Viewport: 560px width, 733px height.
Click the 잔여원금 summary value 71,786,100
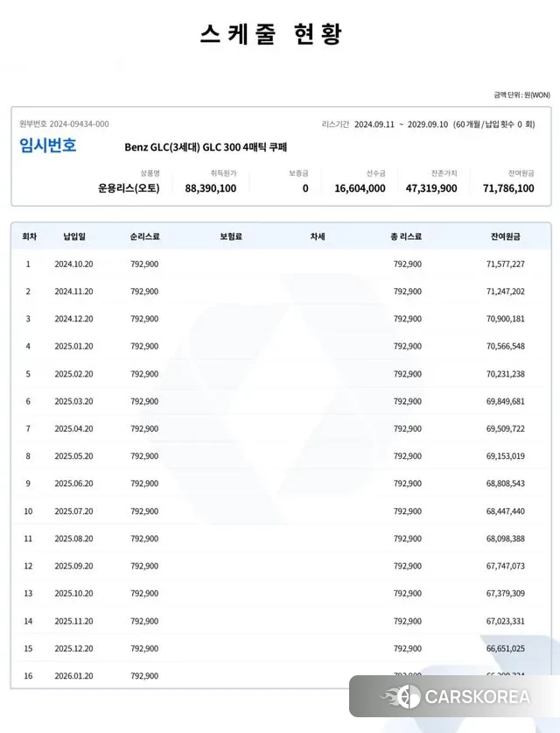[x=507, y=188]
